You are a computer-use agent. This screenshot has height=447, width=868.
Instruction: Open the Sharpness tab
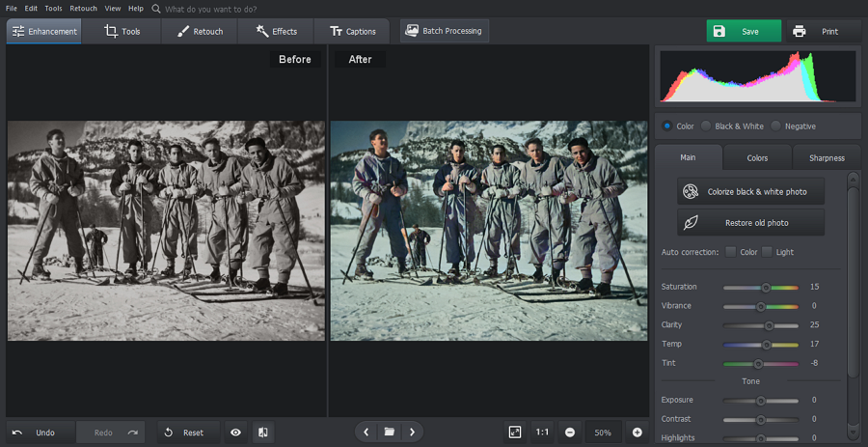827,157
